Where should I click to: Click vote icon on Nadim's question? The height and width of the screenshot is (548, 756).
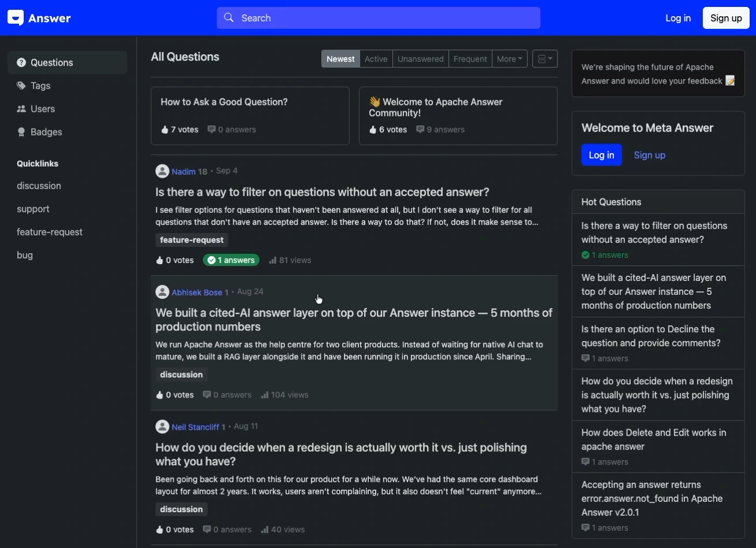click(x=160, y=260)
